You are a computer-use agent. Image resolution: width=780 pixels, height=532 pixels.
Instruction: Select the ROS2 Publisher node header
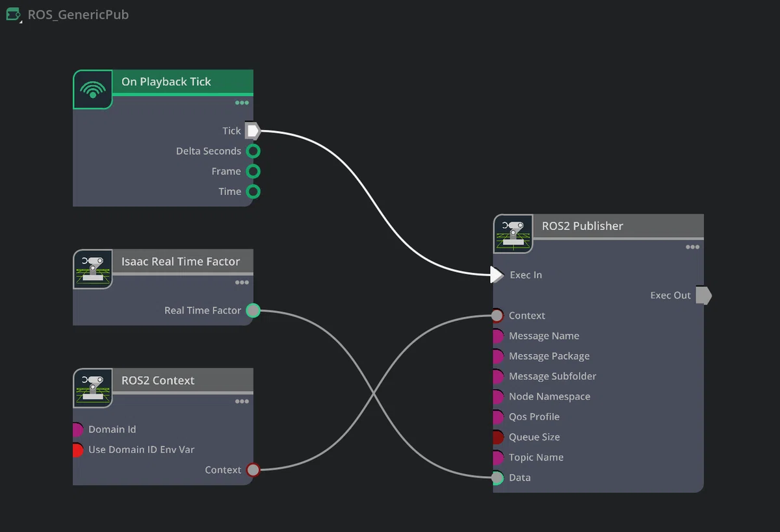[617, 226]
